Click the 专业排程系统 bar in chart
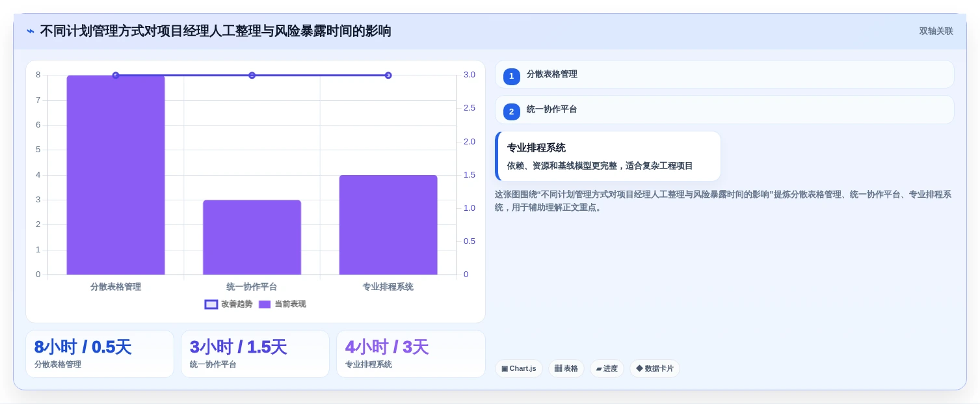Image resolution: width=980 pixels, height=404 pixels. pyautogui.click(x=388, y=225)
